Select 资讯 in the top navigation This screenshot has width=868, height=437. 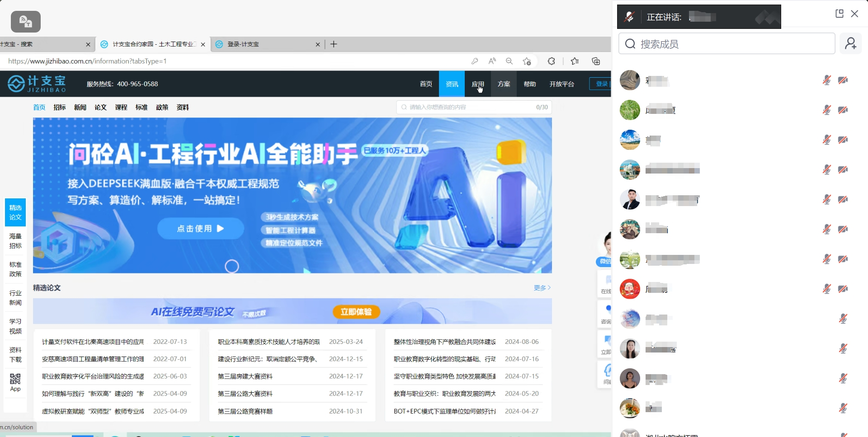pos(452,84)
